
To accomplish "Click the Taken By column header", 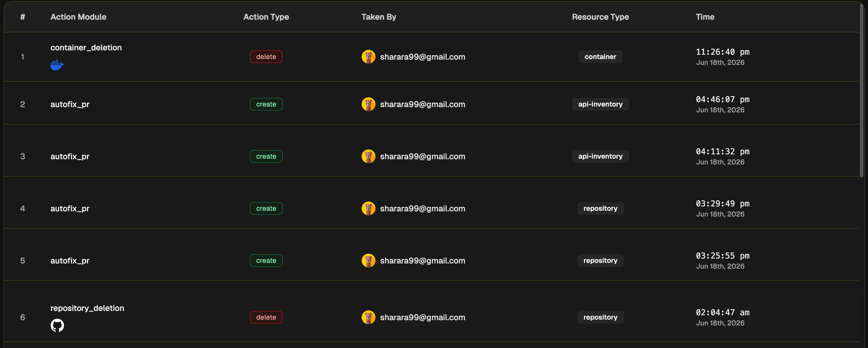I will pyautogui.click(x=379, y=17).
